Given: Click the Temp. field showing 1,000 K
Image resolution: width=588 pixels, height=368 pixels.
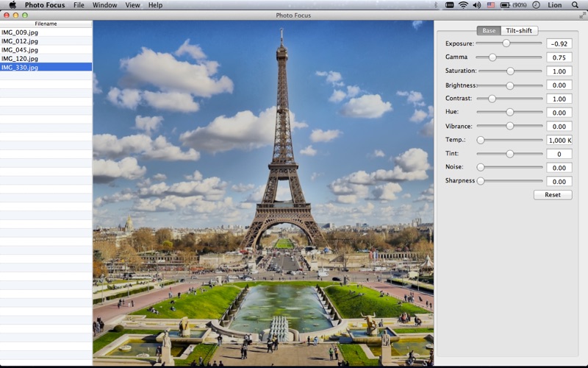Looking at the screenshot, I should click(559, 140).
